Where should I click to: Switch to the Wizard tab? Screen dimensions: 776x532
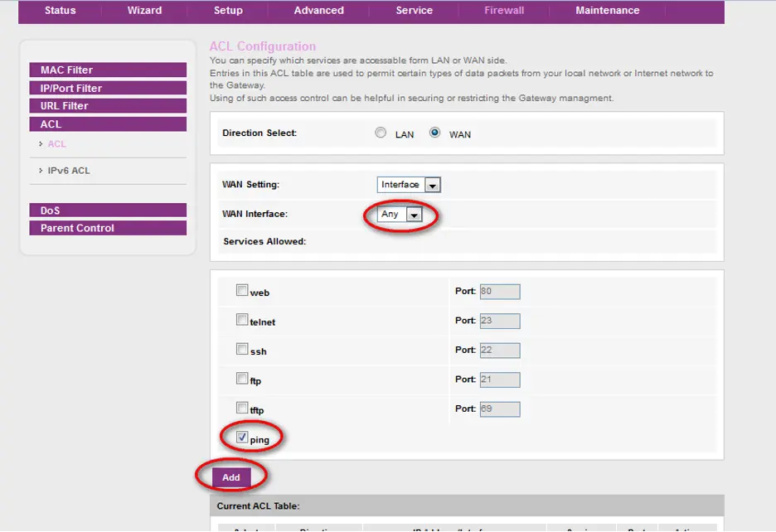[x=144, y=11]
